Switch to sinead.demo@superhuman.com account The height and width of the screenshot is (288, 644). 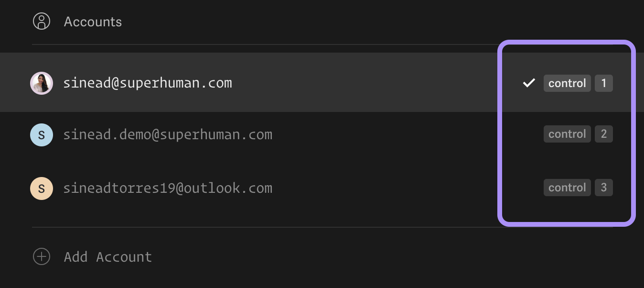(168, 135)
